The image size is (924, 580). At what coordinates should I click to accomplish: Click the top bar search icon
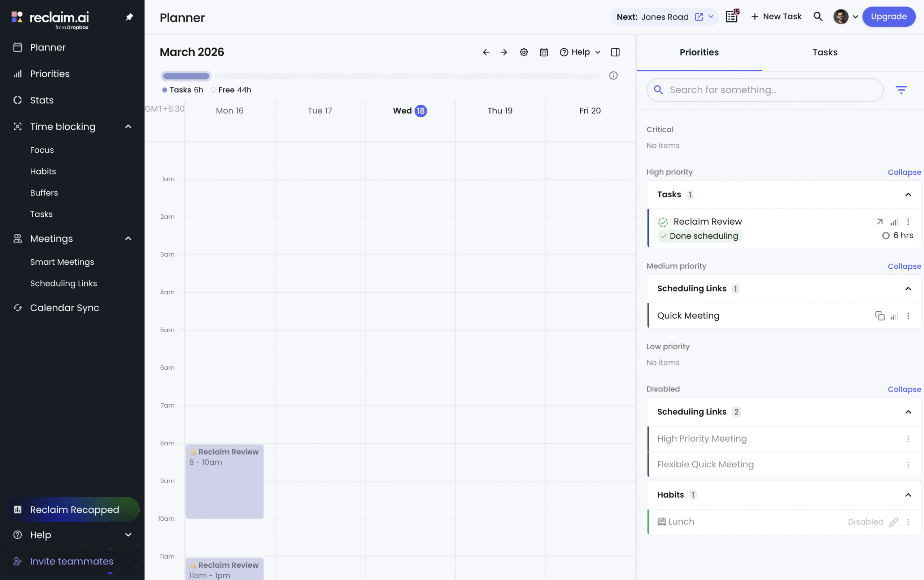(x=818, y=17)
